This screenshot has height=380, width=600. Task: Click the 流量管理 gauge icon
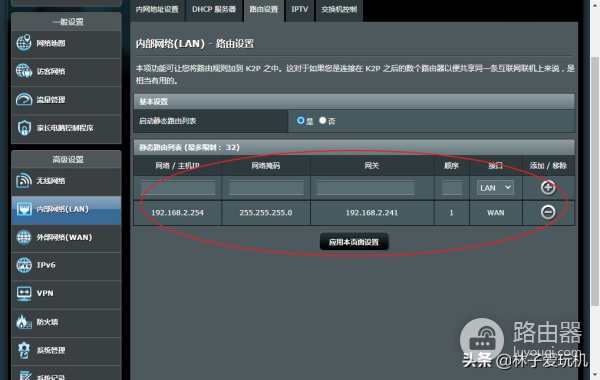coord(24,99)
